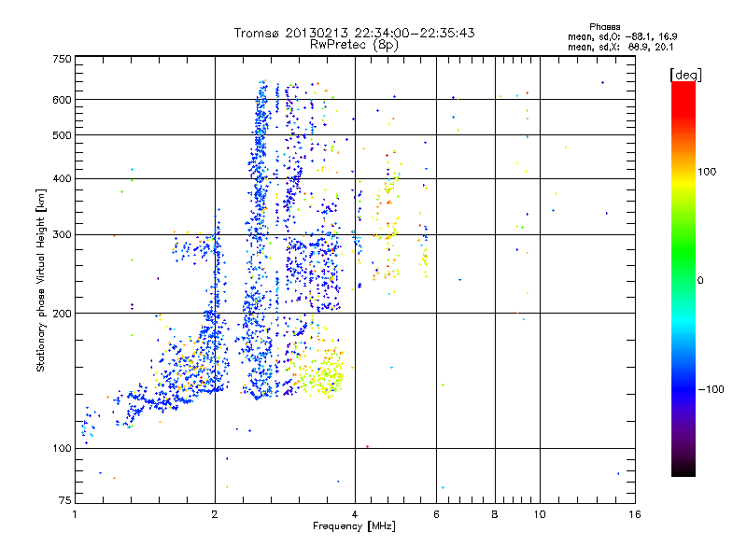Click the y-axis tick label '750'
Image resolution: width=747 pixels, height=560 pixels.
63,59
